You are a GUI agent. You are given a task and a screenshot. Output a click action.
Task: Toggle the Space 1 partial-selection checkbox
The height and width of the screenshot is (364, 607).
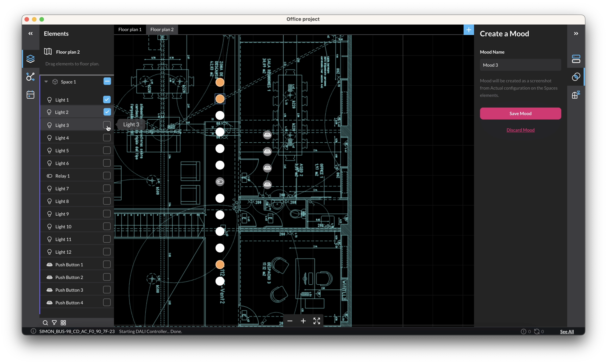107,81
